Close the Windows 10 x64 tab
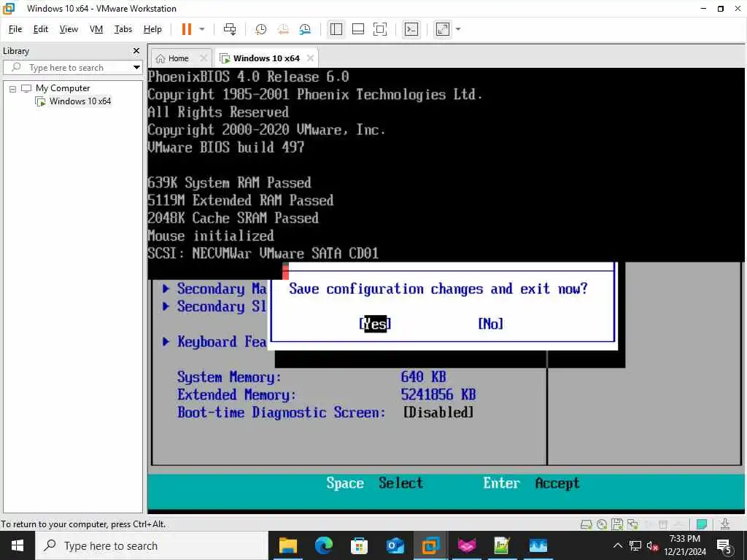Image resolution: width=747 pixels, height=560 pixels. 310,58
